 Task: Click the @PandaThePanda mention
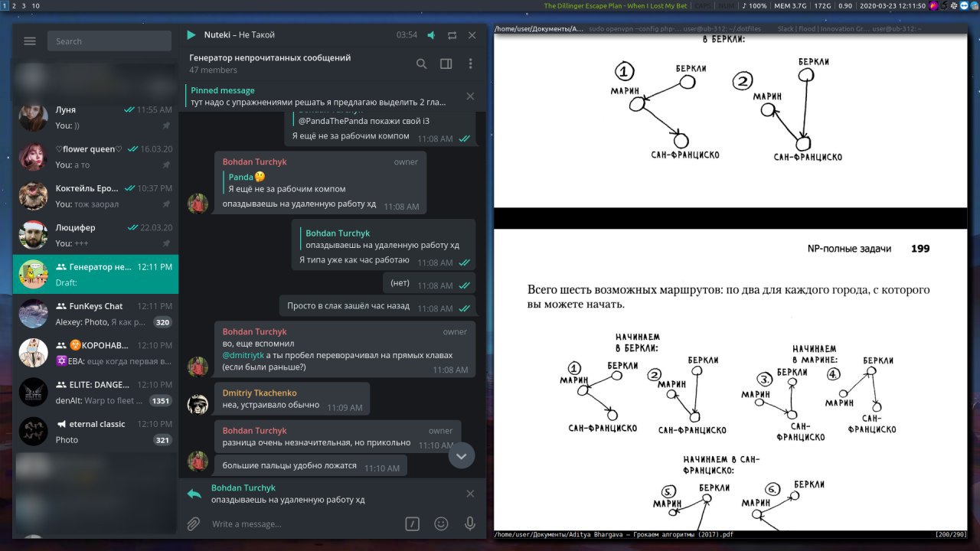click(x=333, y=121)
